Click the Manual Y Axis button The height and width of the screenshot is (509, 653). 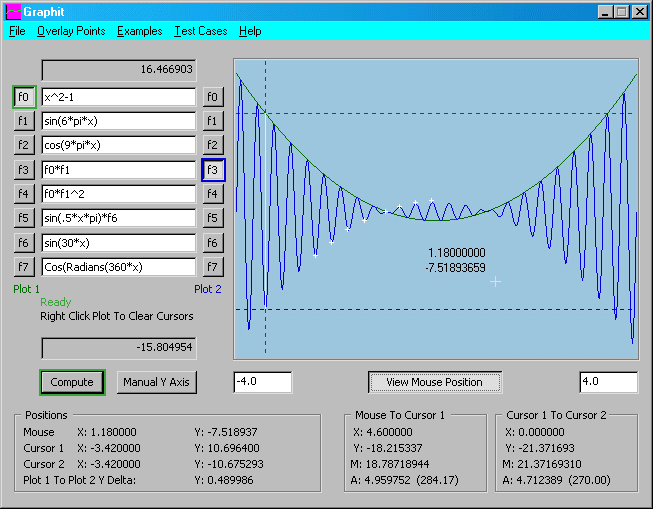click(x=157, y=382)
